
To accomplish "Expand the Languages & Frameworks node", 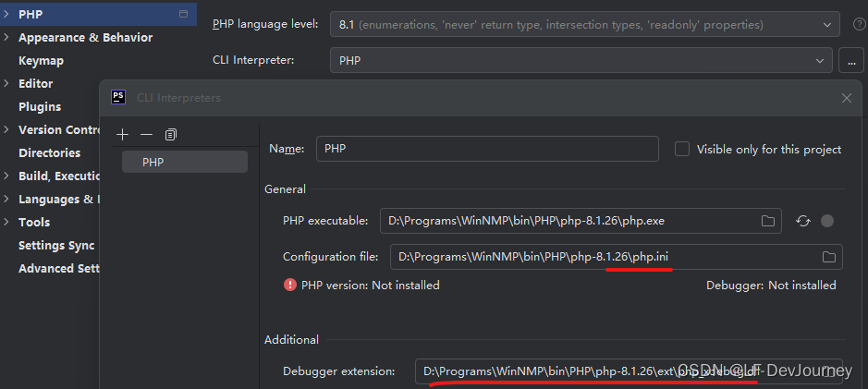I will [6, 200].
